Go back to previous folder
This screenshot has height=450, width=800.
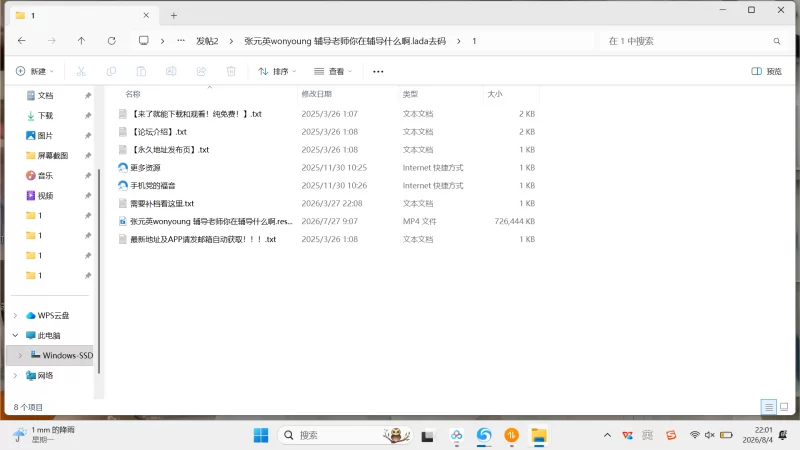[21, 41]
